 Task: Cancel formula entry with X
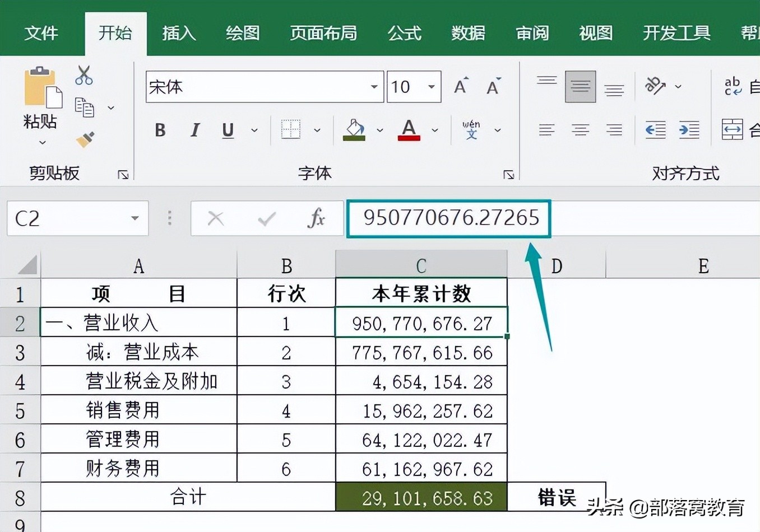216,218
